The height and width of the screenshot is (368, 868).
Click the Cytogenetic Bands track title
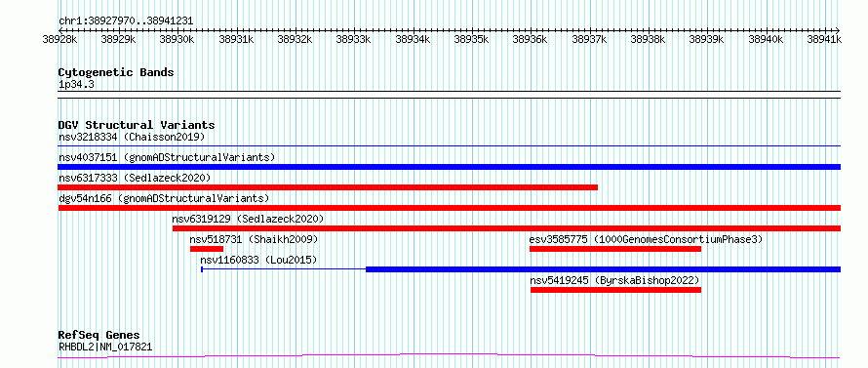(x=116, y=72)
